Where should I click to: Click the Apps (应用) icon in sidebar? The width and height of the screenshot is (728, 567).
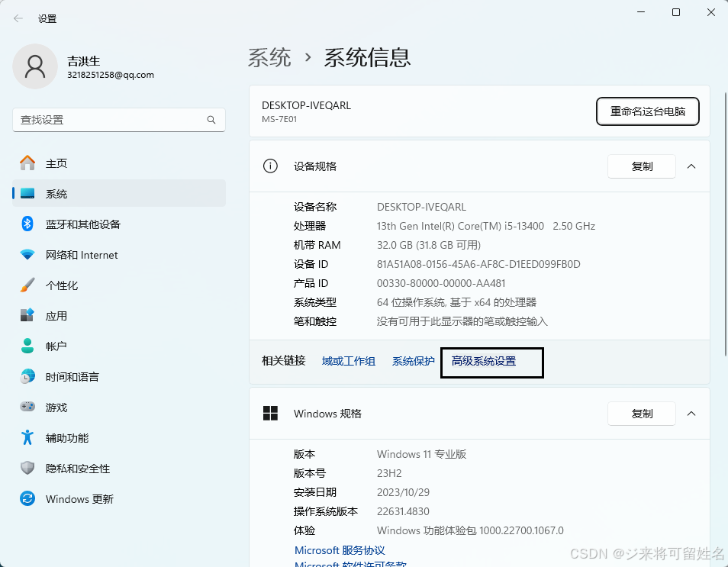tap(27, 315)
